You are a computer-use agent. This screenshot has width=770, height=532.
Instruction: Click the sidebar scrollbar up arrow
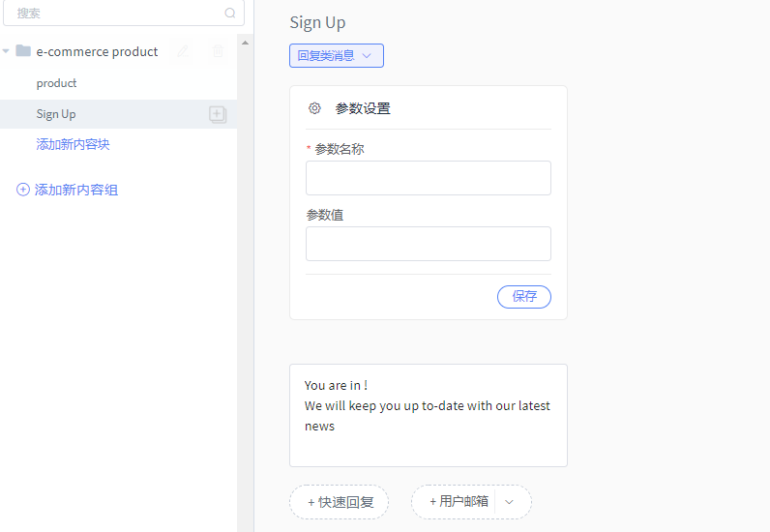245,43
